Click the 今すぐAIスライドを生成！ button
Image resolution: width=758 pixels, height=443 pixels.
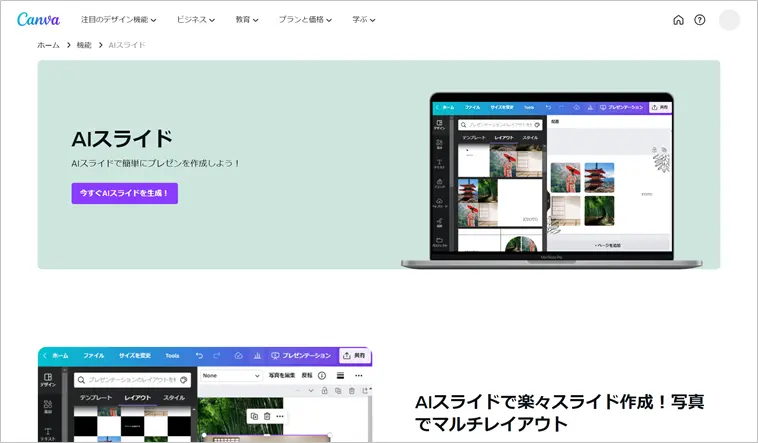click(x=124, y=193)
